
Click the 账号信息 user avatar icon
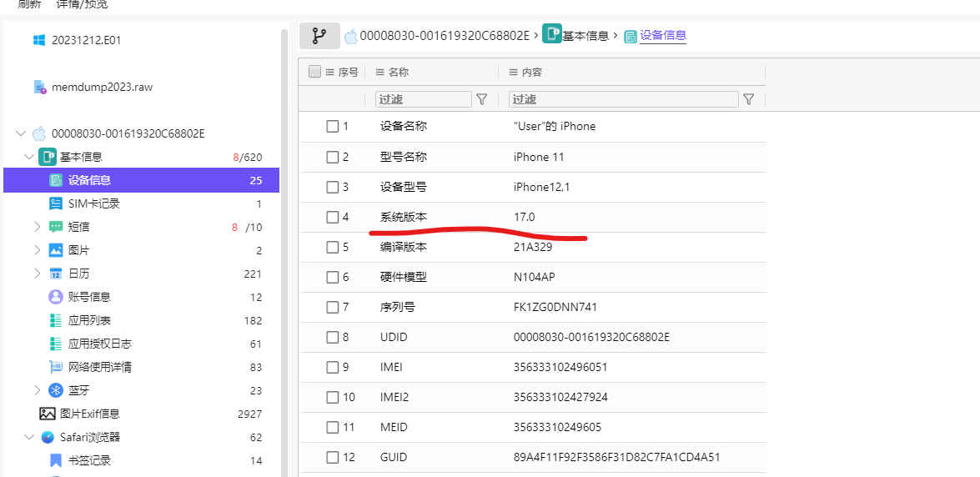(x=56, y=297)
